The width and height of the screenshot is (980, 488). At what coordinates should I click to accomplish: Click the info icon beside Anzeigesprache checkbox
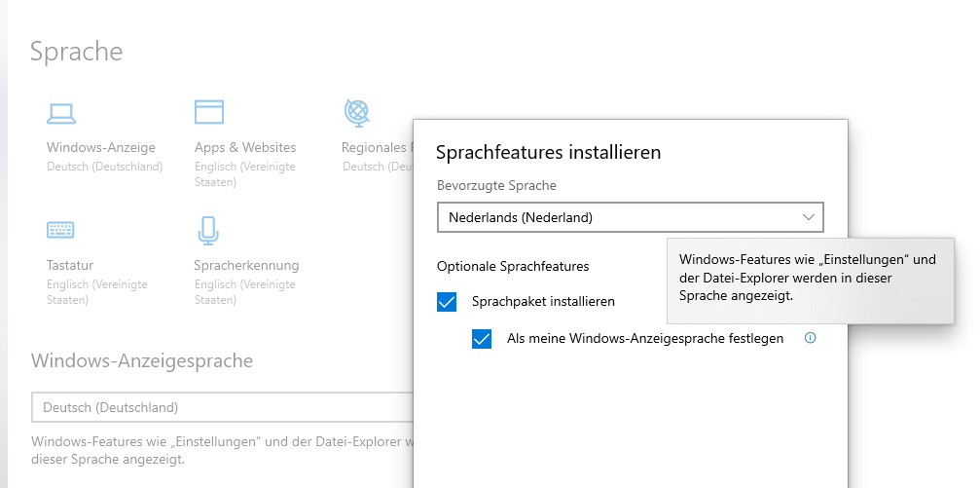[810, 338]
